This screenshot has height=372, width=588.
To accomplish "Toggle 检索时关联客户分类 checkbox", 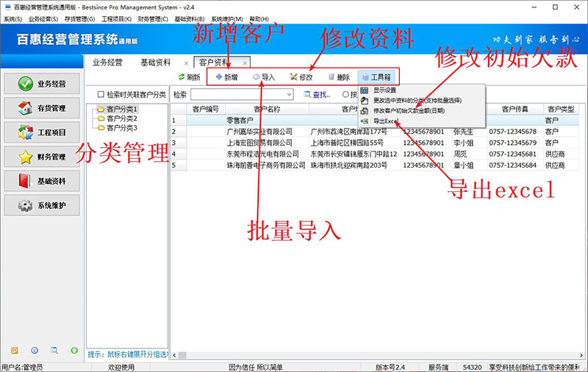I will [101, 95].
